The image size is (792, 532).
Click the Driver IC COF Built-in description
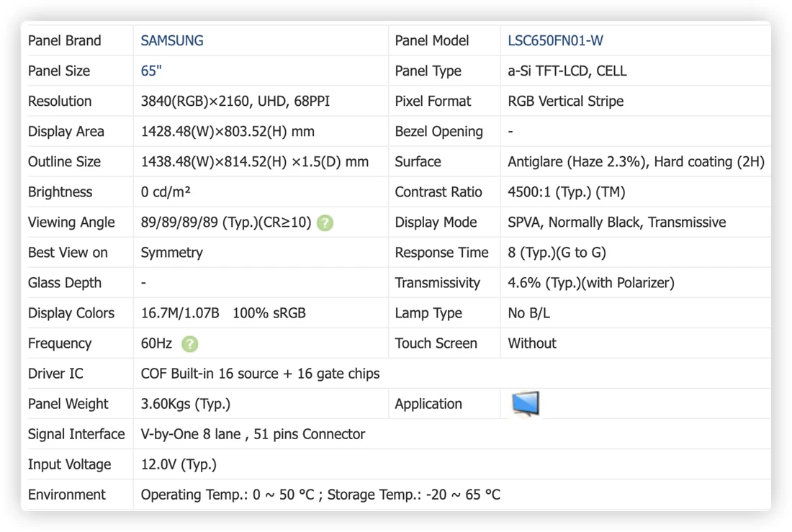[x=260, y=374]
